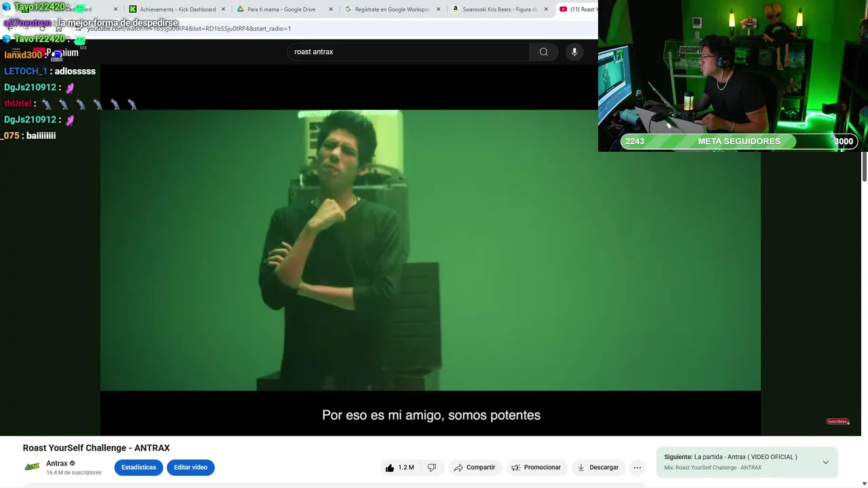Open the Antrax channel avatar
The width and height of the screenshot is (868, 488).
32,467
